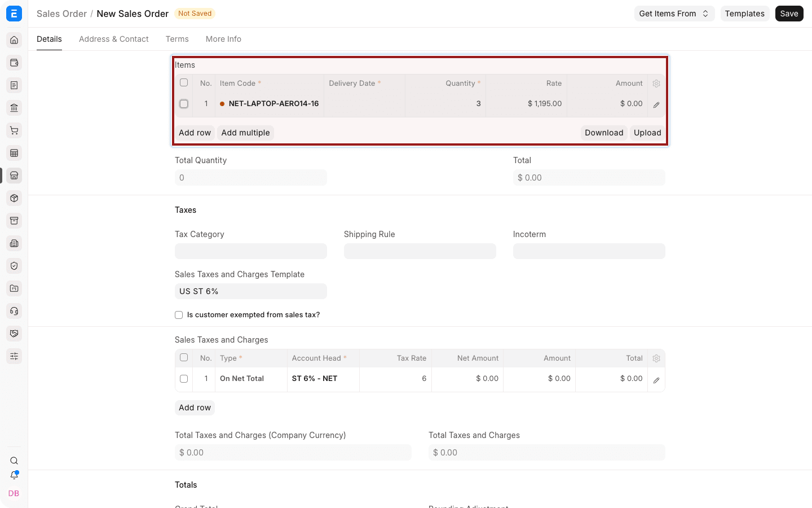Select the Details tab
This screenshot has width=812, height=508.
pyautogui.click(x=49, y=39)
